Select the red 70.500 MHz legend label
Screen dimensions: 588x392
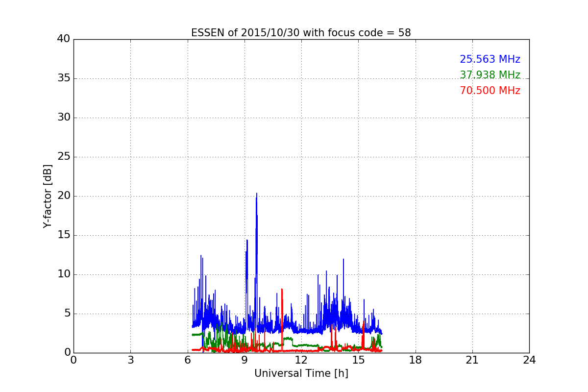click(490, 91)
